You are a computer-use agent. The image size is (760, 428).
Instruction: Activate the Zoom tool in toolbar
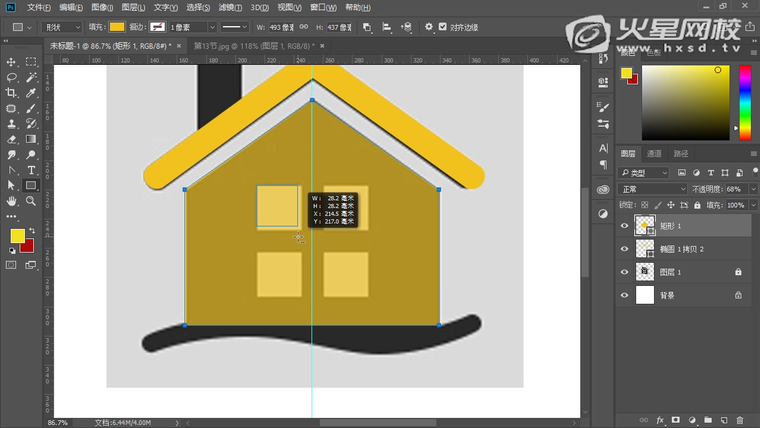tap(31, 201)
